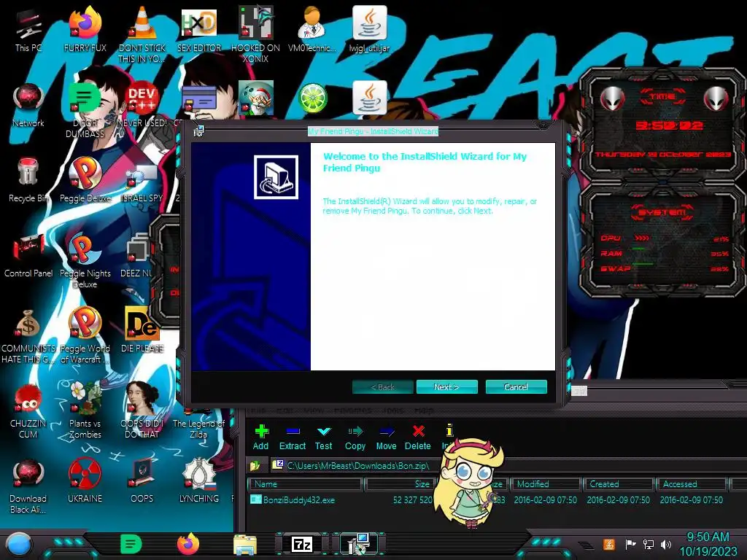Image resolution: width=747 pixels, height=560 pixels.
Task: Click the Action Center flag tray icon
Action: (631, 544)
